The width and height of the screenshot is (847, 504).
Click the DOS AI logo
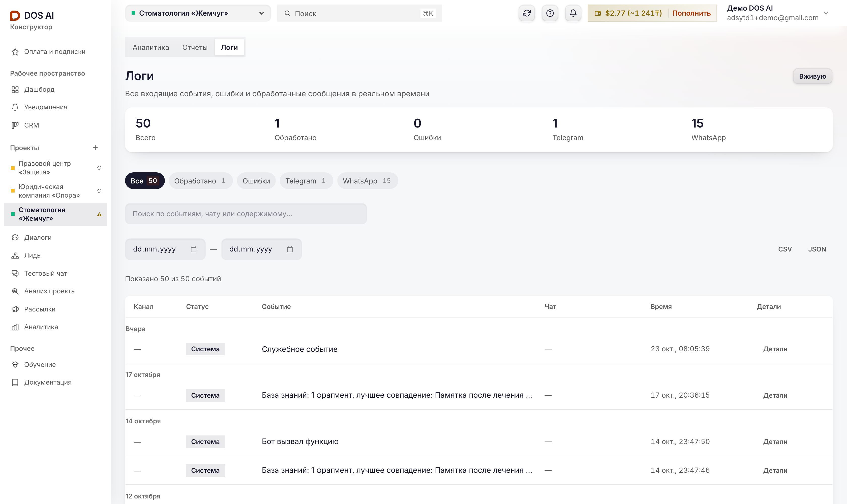pyautogui.click(x=32, y=15)
